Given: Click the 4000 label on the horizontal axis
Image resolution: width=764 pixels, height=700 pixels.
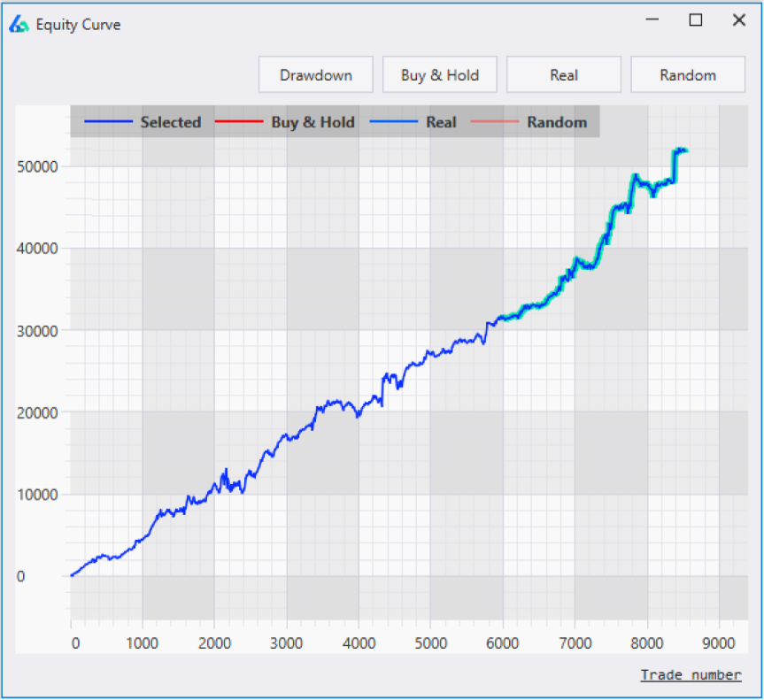Looking at the screenshot, I should [x=359, y=643].
